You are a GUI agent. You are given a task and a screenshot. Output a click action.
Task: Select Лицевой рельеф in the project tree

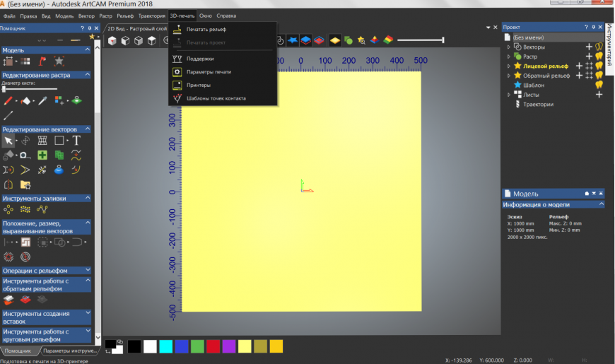[546, 66]
